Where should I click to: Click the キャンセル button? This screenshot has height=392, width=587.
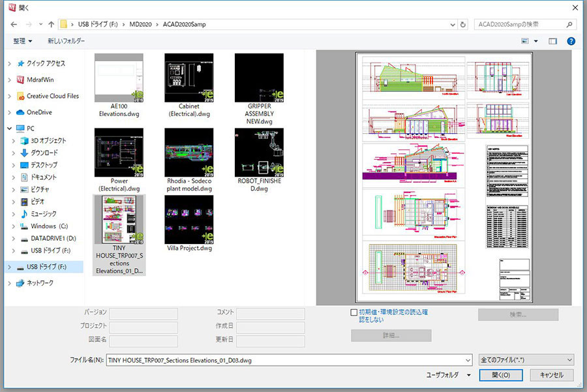pyautogui.click(x=551, y=375)
